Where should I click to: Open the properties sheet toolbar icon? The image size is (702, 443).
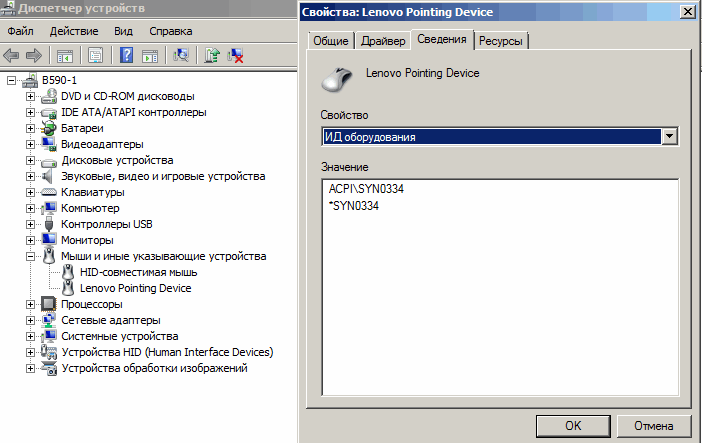click(x=95, y=56)
